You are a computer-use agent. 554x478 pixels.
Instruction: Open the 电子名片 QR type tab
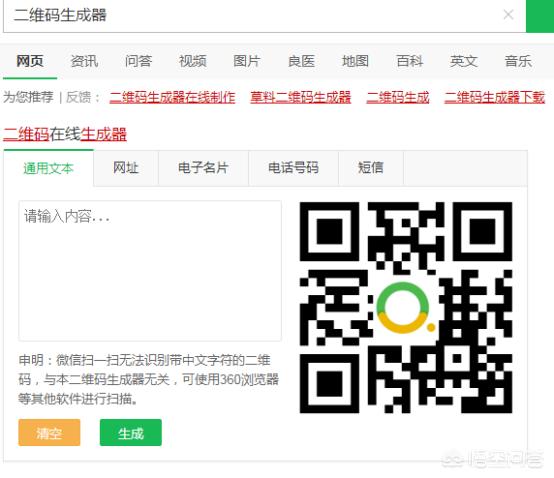[203, 168]
